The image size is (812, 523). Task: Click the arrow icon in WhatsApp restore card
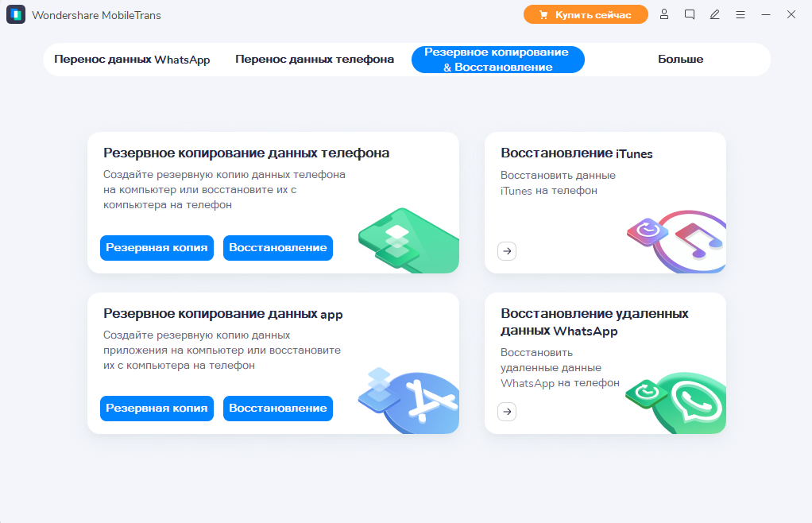(x=507, y=412)
